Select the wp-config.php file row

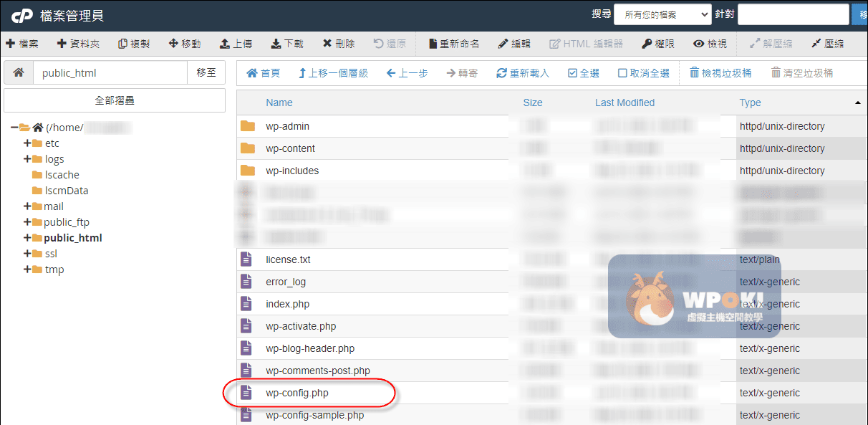point(297,393)
